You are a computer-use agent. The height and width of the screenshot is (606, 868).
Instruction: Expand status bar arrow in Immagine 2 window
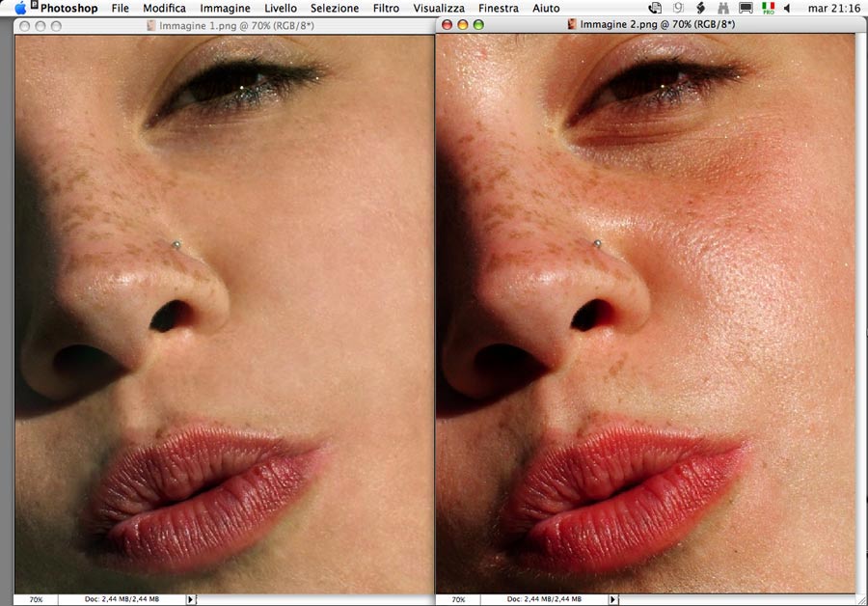pyautogui.click(x=612, y=599)
